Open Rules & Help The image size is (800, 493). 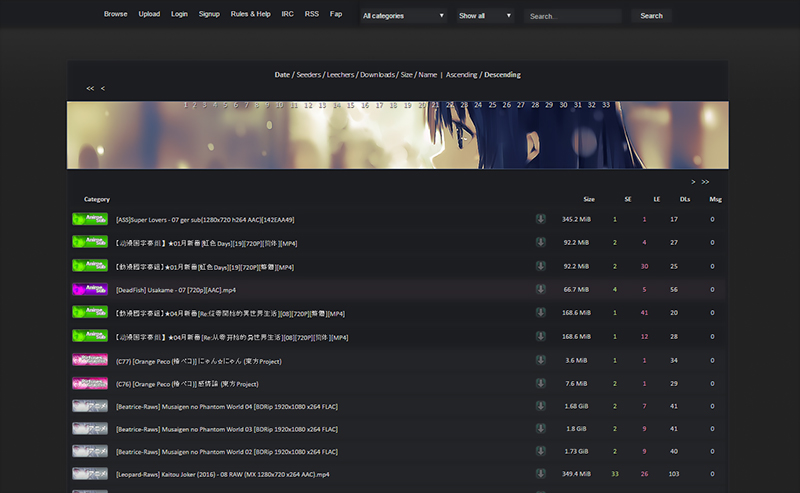pos(251,14)
